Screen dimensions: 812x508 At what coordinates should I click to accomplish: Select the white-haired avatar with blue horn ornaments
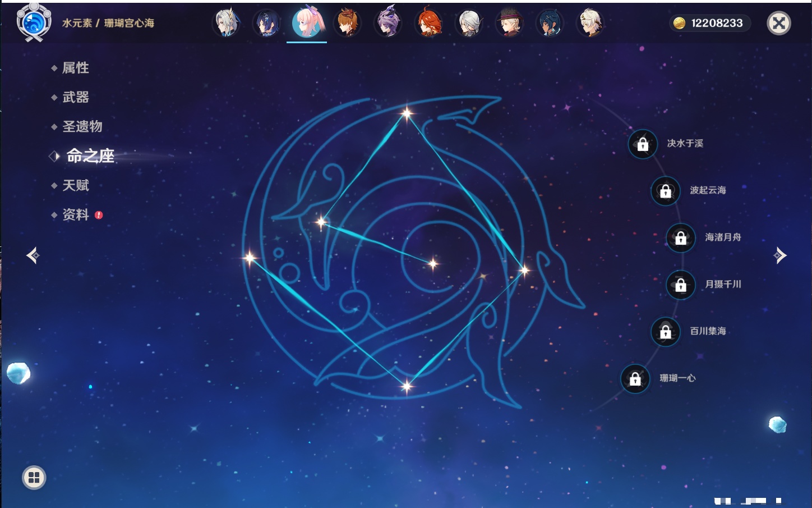tap(227, 23)
